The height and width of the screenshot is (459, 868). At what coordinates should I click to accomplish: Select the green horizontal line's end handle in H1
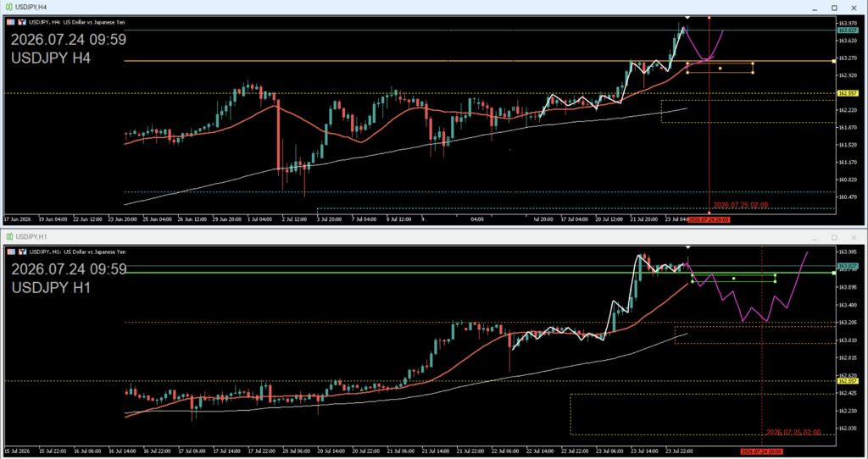click(834, 273)
